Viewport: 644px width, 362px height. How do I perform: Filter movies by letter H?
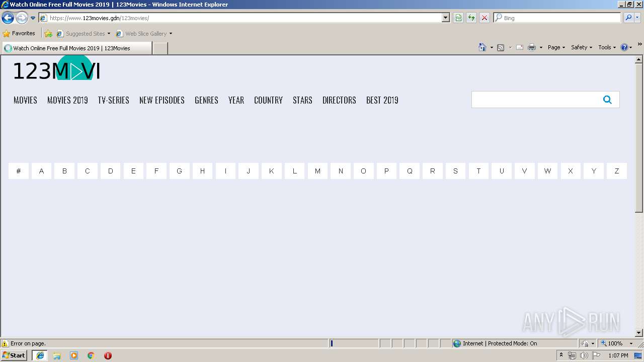click(x=202, y=171)
